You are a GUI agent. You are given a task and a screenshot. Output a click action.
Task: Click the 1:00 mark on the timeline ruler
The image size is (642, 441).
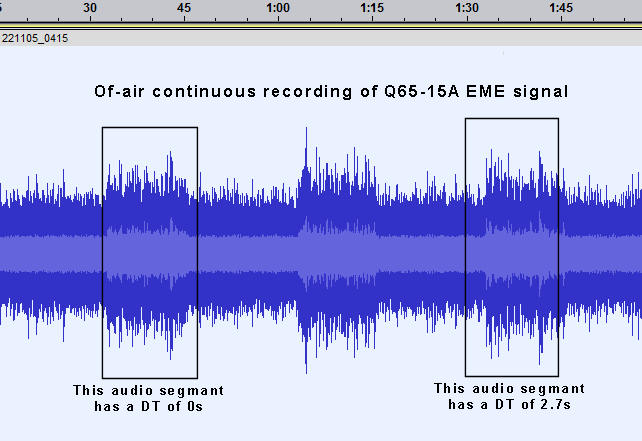[278, 8]
